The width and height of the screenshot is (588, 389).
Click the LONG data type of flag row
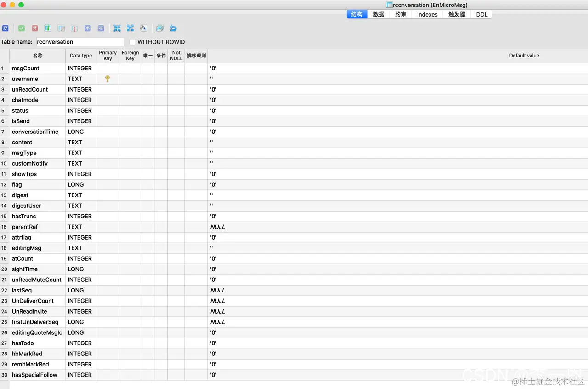pos(76,185)
